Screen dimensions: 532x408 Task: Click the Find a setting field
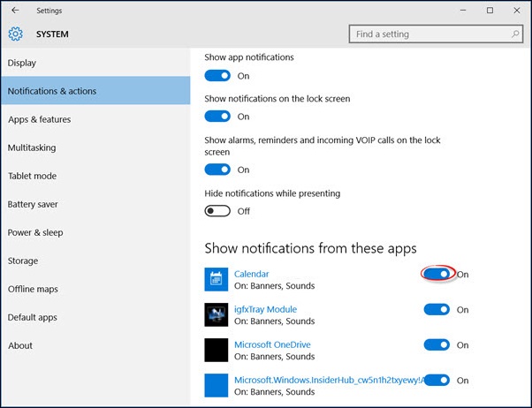point(436,34)
